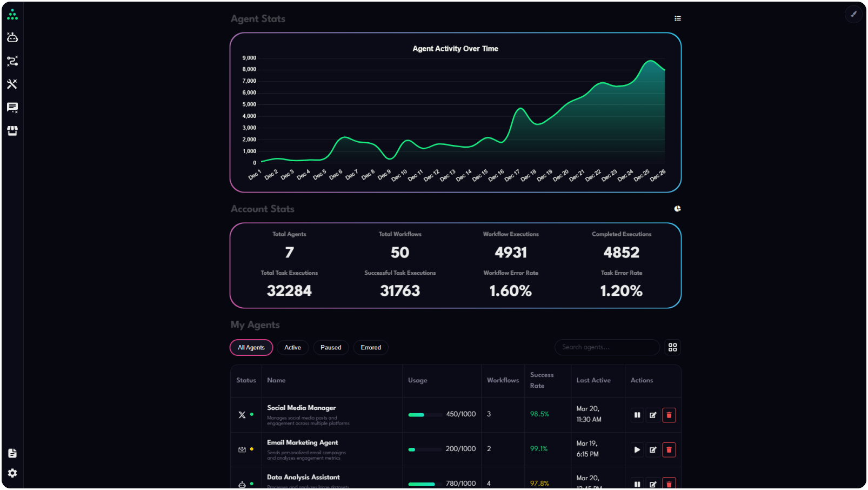
Task: Click the theme brush icon at top right
Action: click(x=854, y=14)
